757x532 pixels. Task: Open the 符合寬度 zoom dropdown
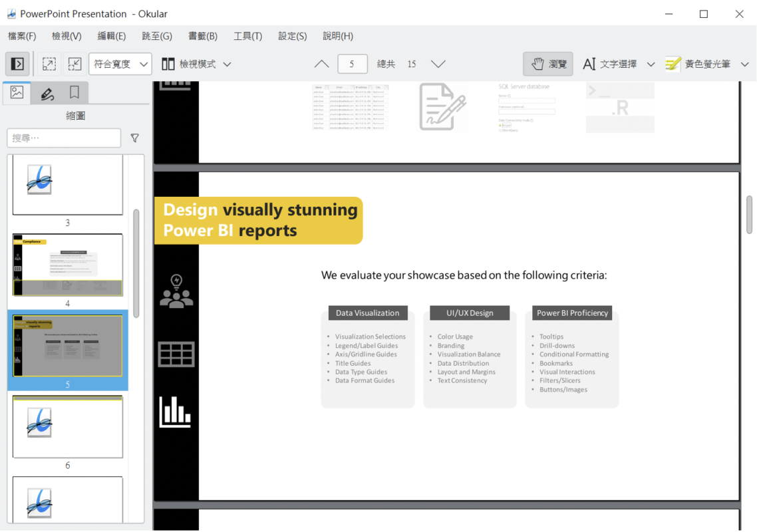click(x=120, y=64)
